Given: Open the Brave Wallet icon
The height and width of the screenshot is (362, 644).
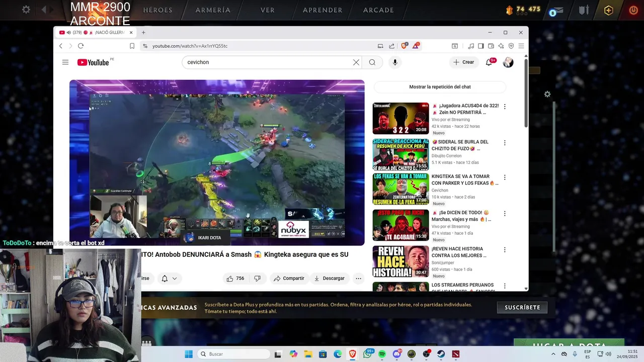Looking at the screenshot, I should pyautogui.click(x=491, y=46).
